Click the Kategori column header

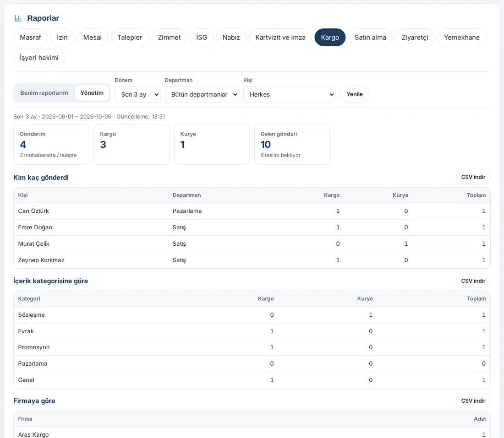pos(29,298)
